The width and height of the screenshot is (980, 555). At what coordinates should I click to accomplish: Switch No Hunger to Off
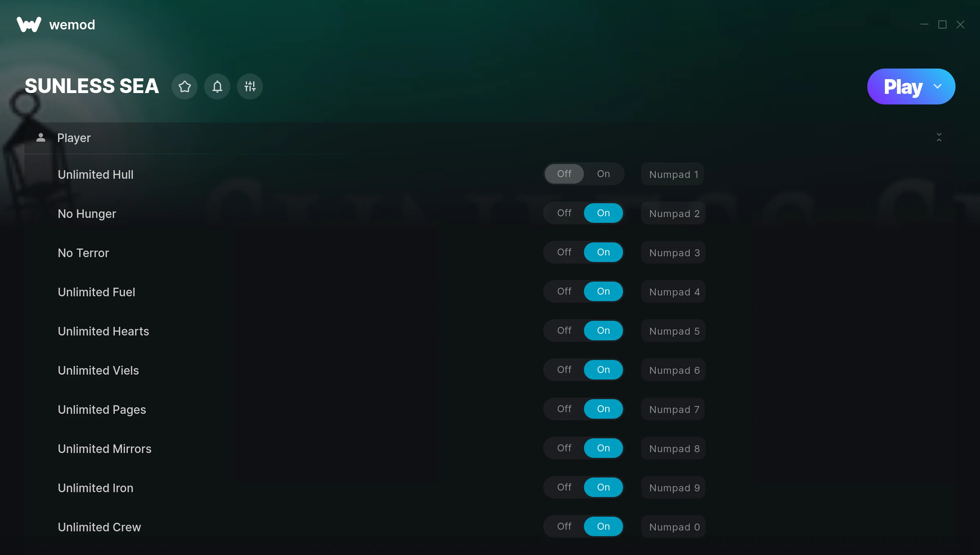[x=564, y=213]
